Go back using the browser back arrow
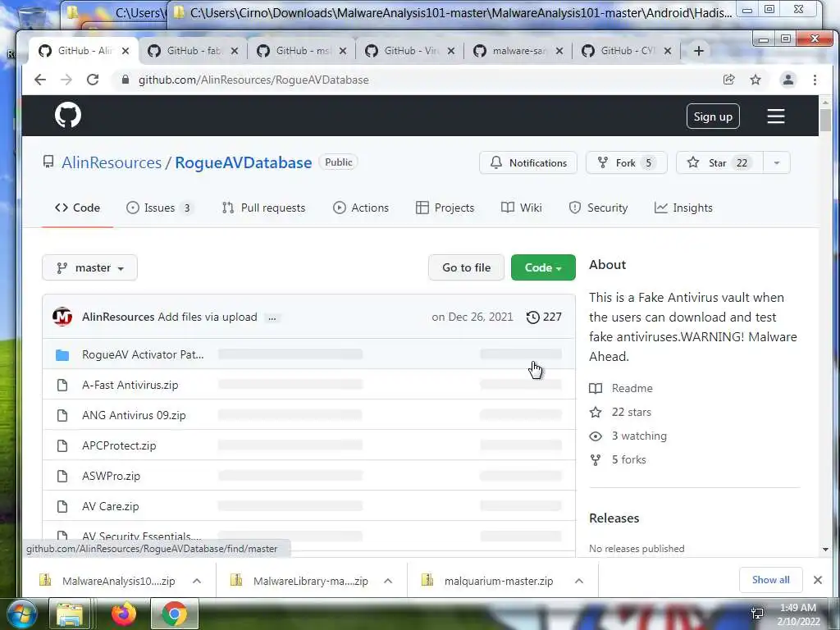This screenshot has height=630, width=840. coord(40,80)
